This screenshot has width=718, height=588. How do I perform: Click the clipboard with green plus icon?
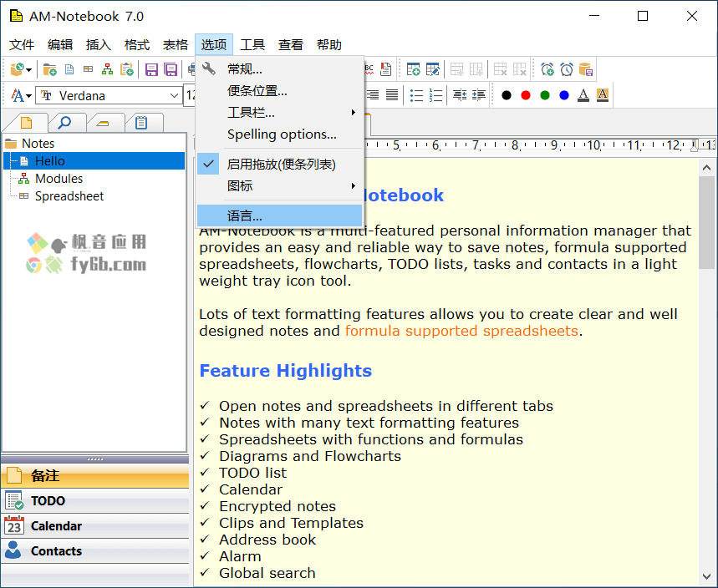[x=127, y=69]
